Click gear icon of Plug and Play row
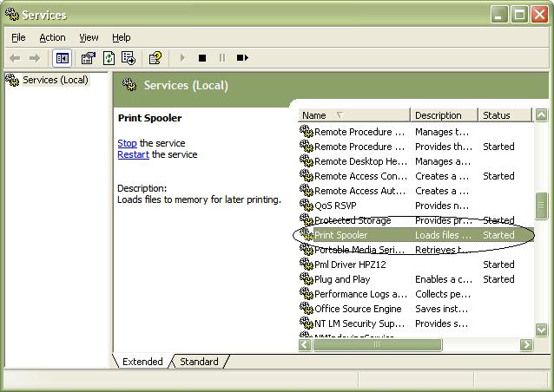 (307, 279)
